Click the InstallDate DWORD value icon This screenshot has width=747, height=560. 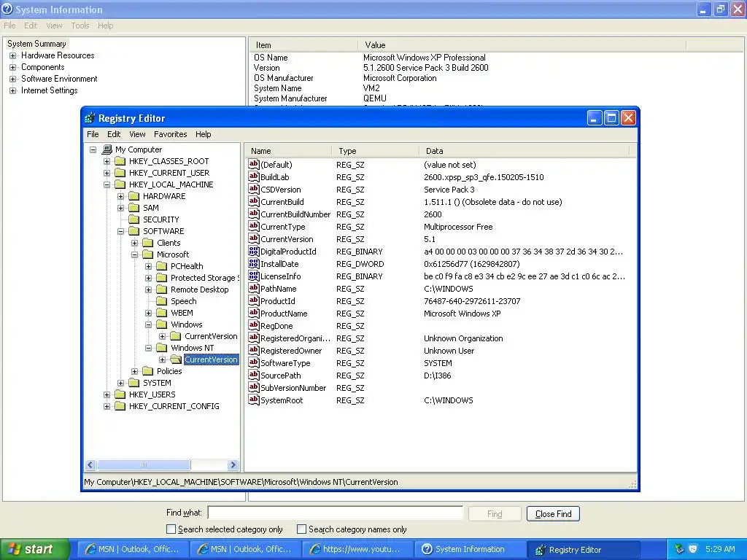(x=253, y=263)
